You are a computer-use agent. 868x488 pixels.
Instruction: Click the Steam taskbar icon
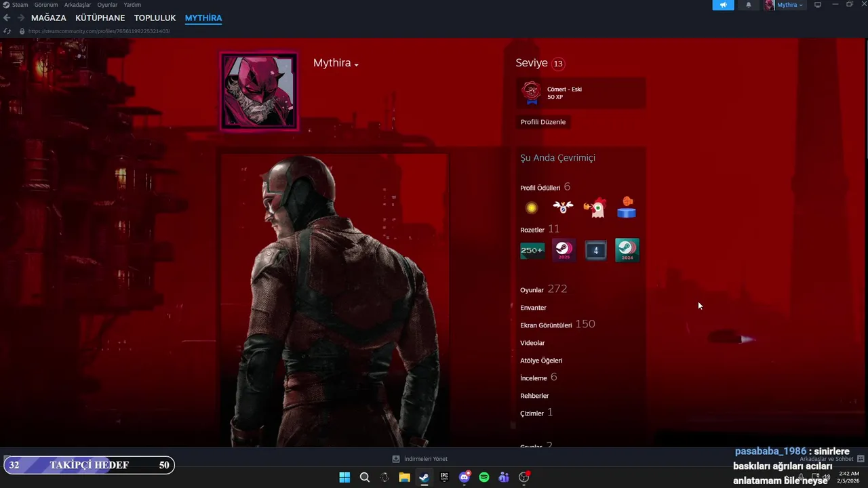tap(424, 477)
